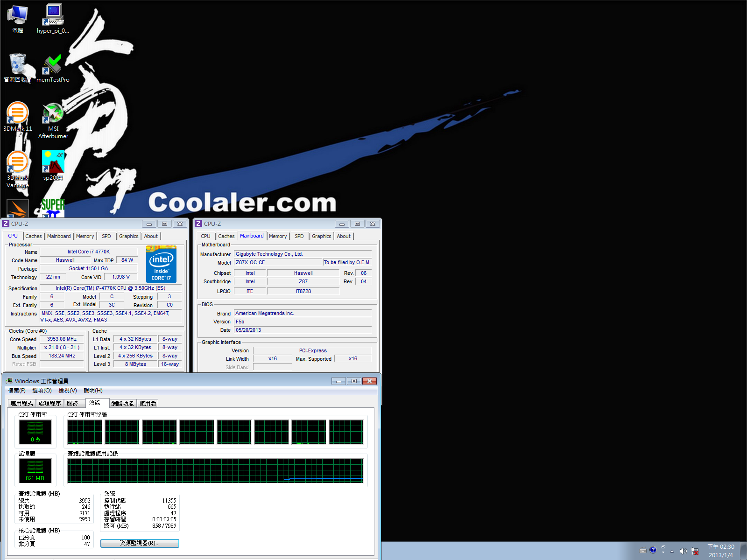Open SPD tab in the right CPU-Z window

(299, 236)
